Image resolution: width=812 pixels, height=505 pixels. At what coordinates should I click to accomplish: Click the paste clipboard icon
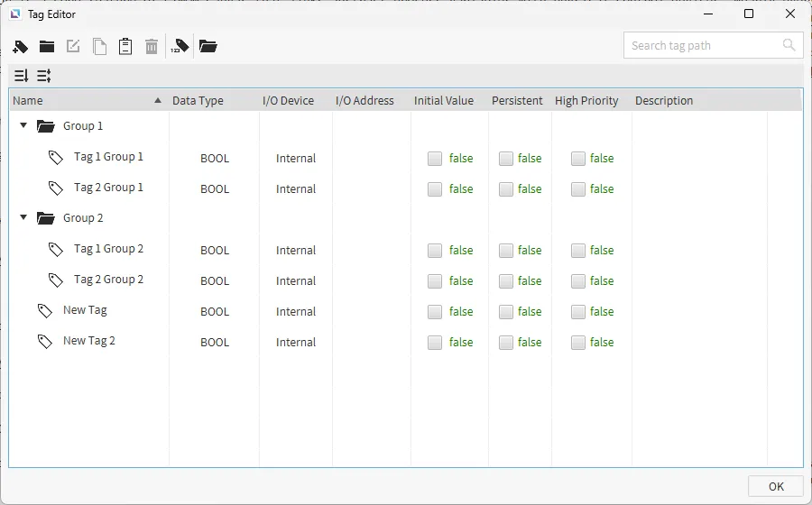point(125,46)
